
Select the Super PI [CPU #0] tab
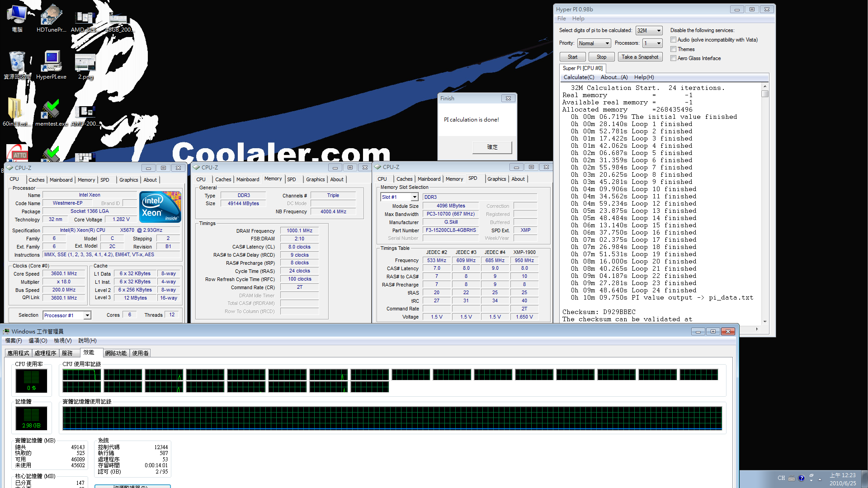coord(583,68)
